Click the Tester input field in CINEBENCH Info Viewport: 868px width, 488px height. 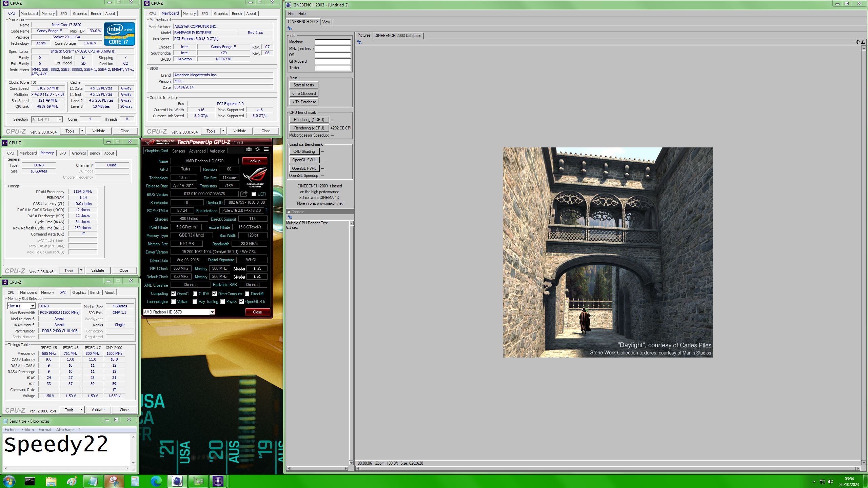333,68
